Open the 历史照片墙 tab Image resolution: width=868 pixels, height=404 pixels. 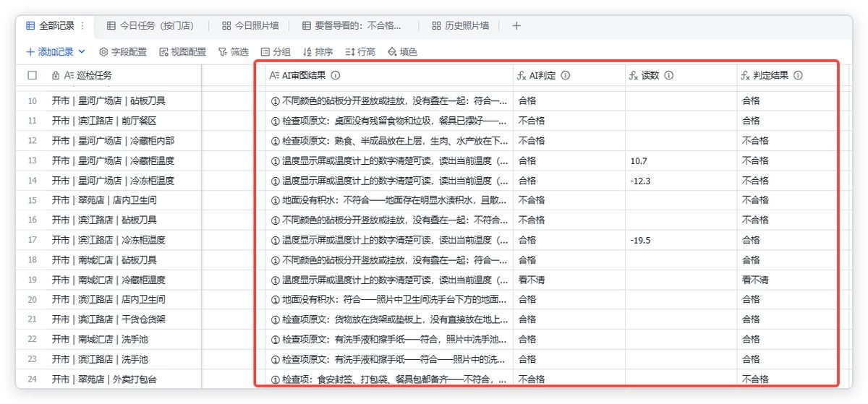460,25
